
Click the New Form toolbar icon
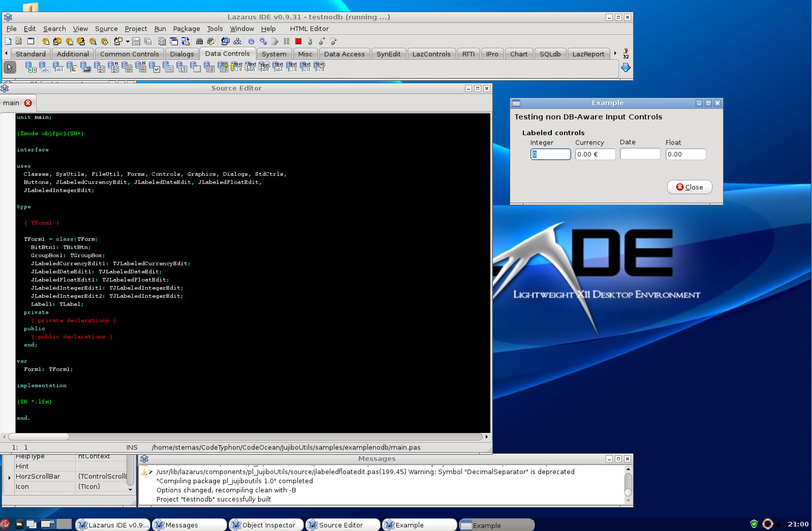tap(30, 41)
